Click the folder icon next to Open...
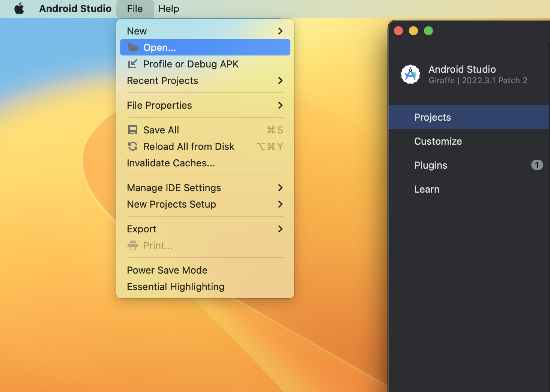 (133, 48)
